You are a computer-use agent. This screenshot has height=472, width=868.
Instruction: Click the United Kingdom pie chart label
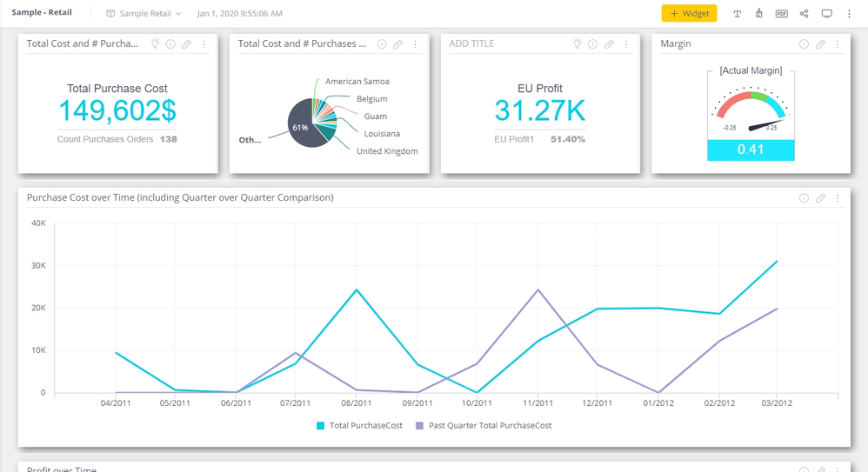pos(387,151)
